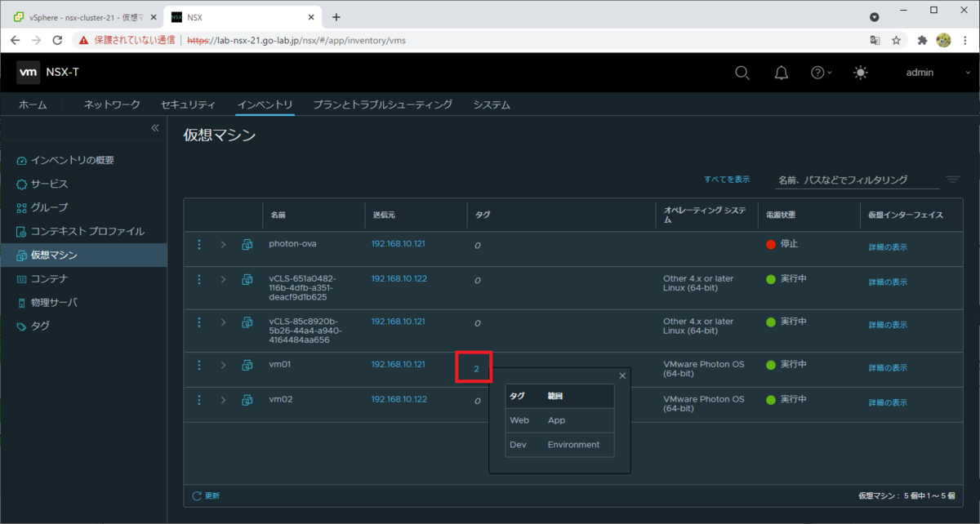Viewport: 980px width, 524px height.
Task: Open actions menu for vCLS-651a0482 row
Action: 198,279
